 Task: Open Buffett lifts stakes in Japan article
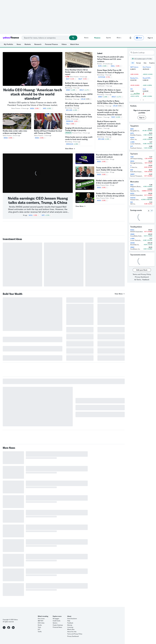point(77,84)
